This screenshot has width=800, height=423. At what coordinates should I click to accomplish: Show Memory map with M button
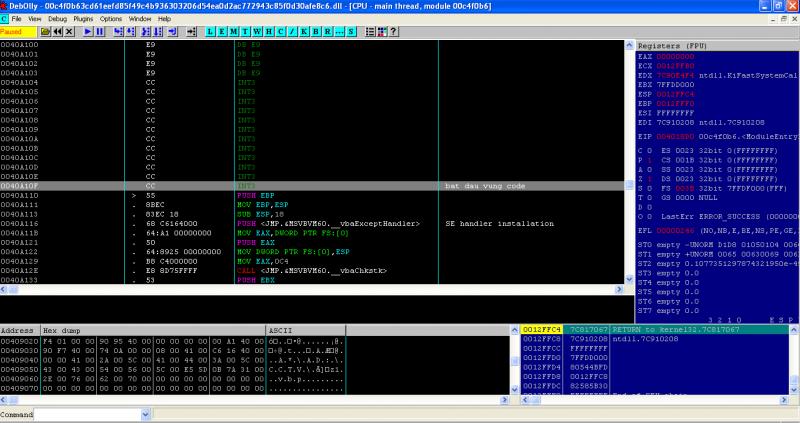pos(234,32)
